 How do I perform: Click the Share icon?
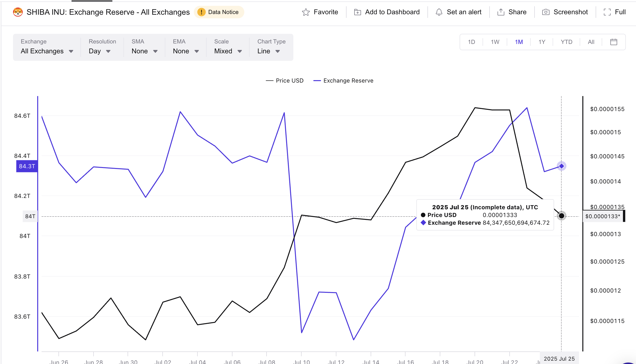click(501, 12)
